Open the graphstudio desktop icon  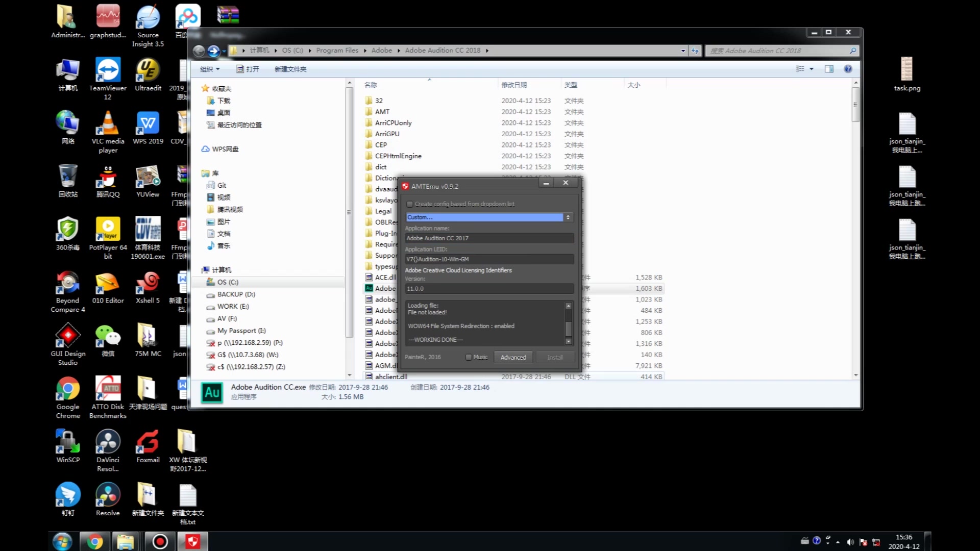pyautogui.click(x=108, y=21)
